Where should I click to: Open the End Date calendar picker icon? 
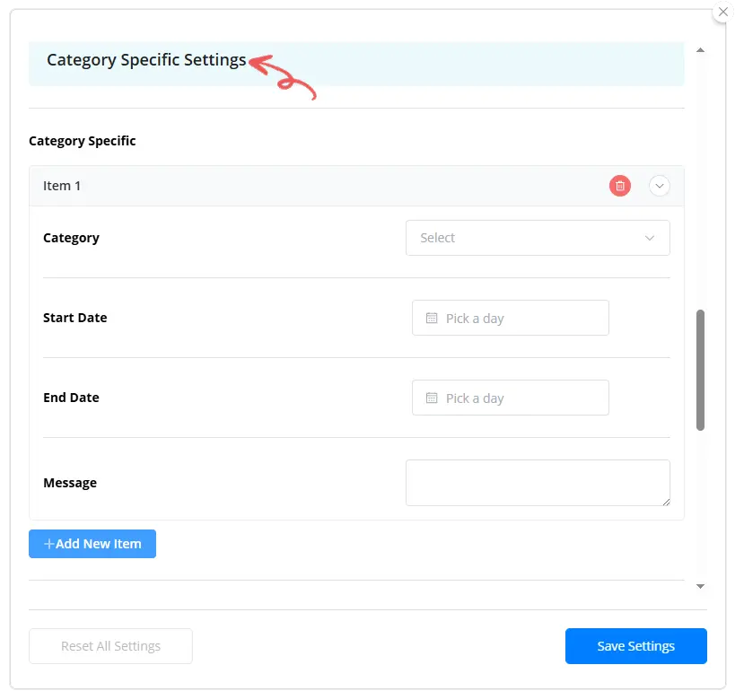coord(430,398)
